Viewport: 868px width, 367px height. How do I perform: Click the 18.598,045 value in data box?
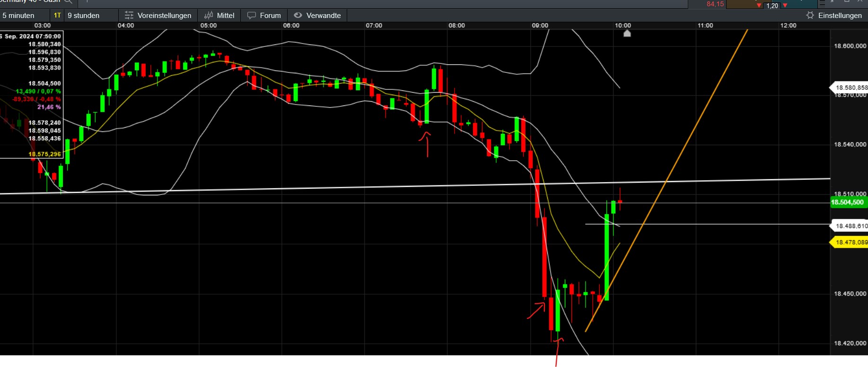point(44,131)
